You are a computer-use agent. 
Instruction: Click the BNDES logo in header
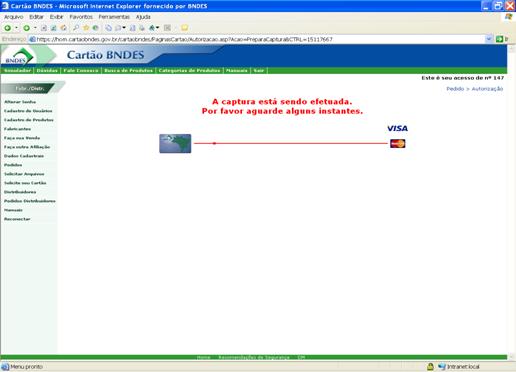[19, 56]
